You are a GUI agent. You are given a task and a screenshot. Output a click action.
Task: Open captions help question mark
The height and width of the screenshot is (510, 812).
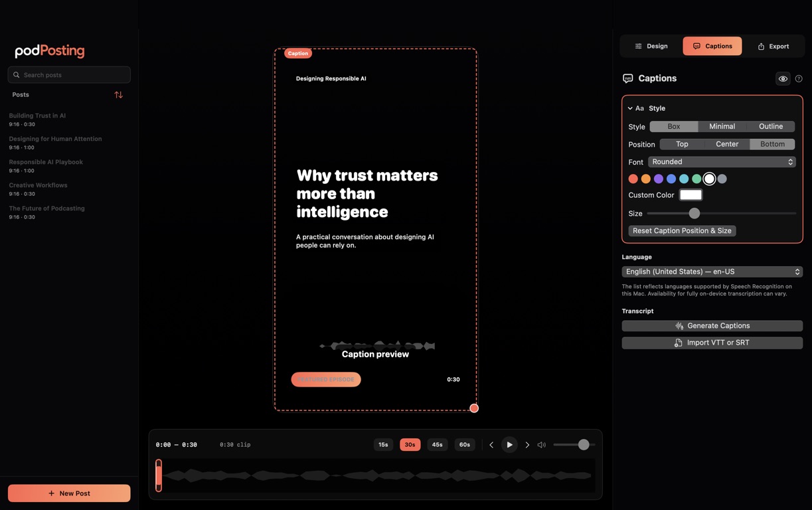[799, 78]
